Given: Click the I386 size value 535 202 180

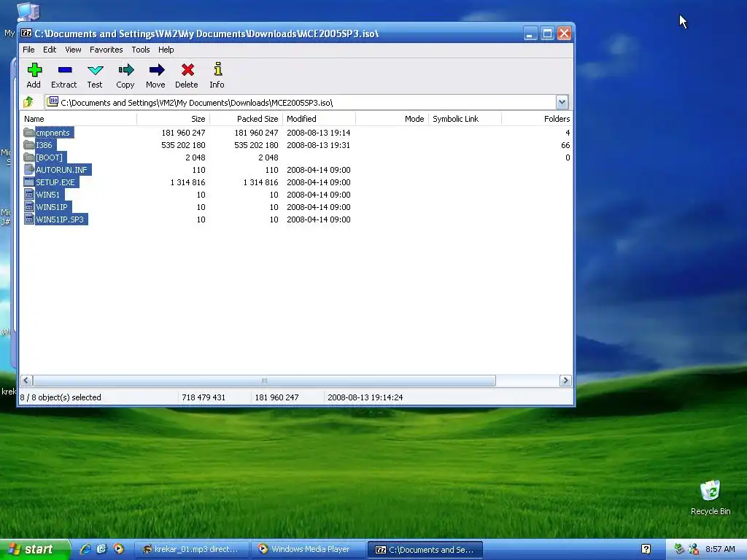Looking at the screenshot, I should click(x=183, y=145).
